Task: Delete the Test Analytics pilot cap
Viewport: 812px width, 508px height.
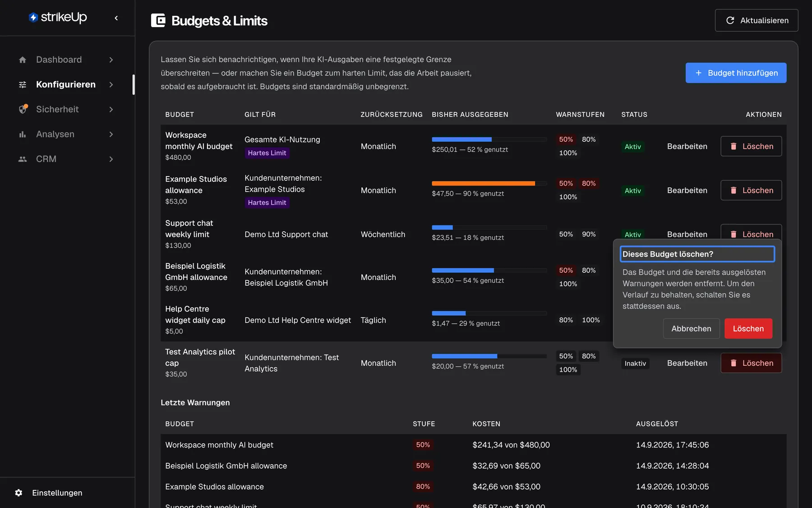Action: (751, 363)
